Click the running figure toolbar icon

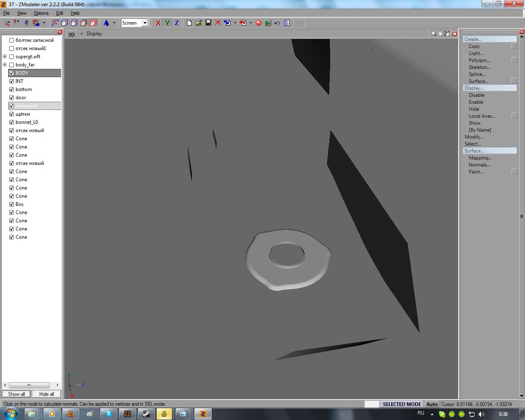tap(26, 23)
